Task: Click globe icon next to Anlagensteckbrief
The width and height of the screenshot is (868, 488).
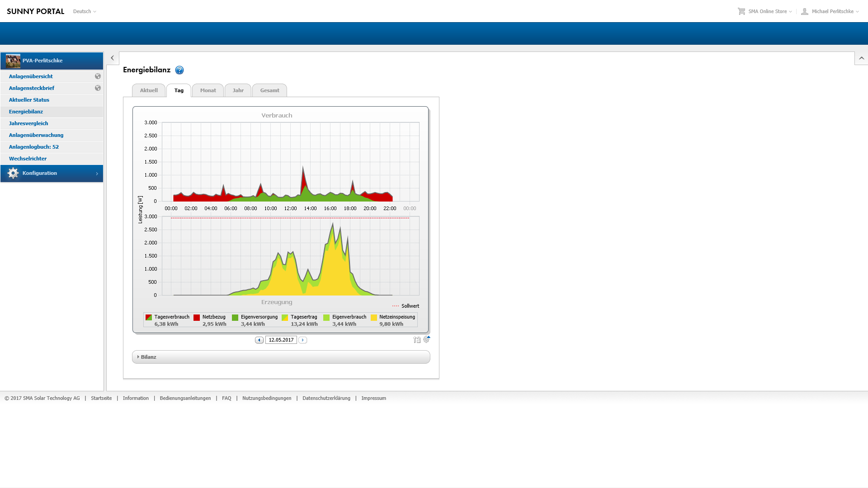Action: coord(98,88)
